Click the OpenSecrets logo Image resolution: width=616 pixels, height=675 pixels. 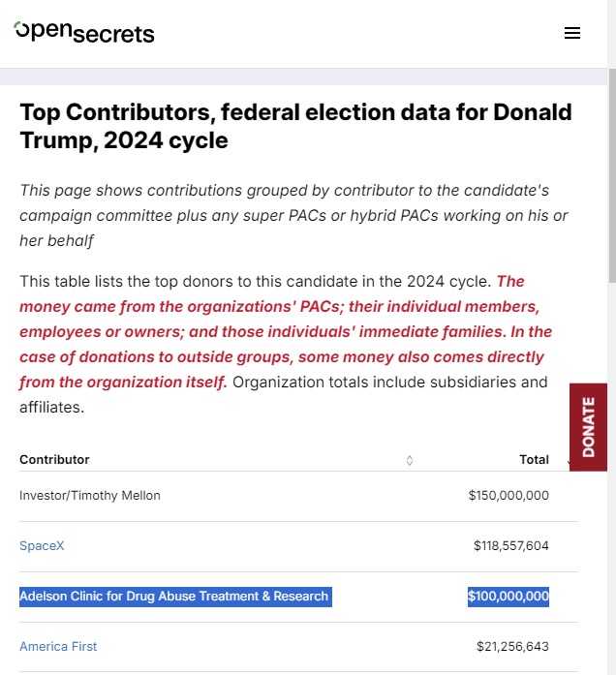coord(84,33)
